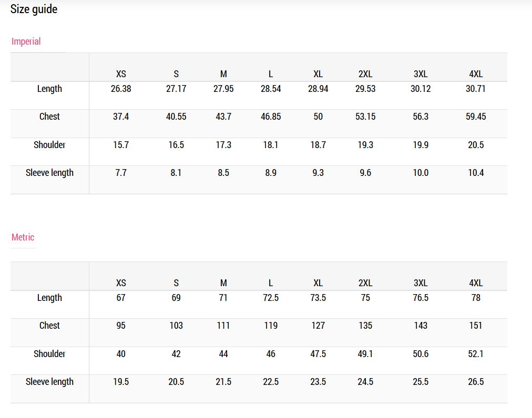Viewport: 532px width, 418px height.
Task: Select the 26.38 length cell
Action: tap(121, 89)
